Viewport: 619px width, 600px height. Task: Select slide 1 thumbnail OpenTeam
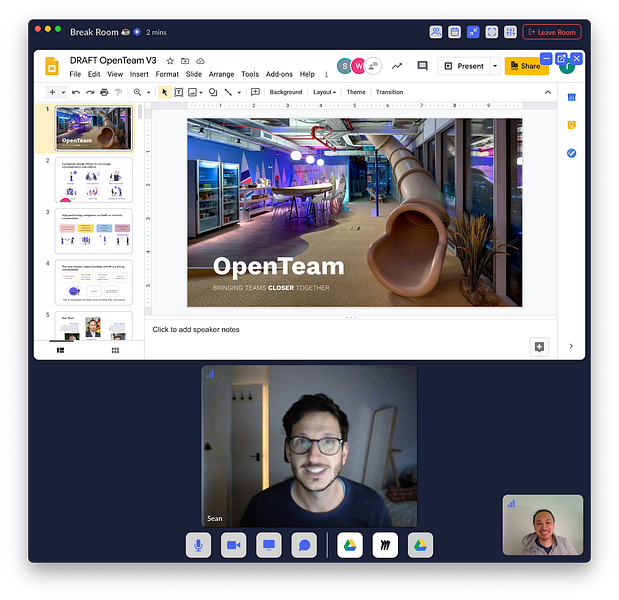pos(94,128)
